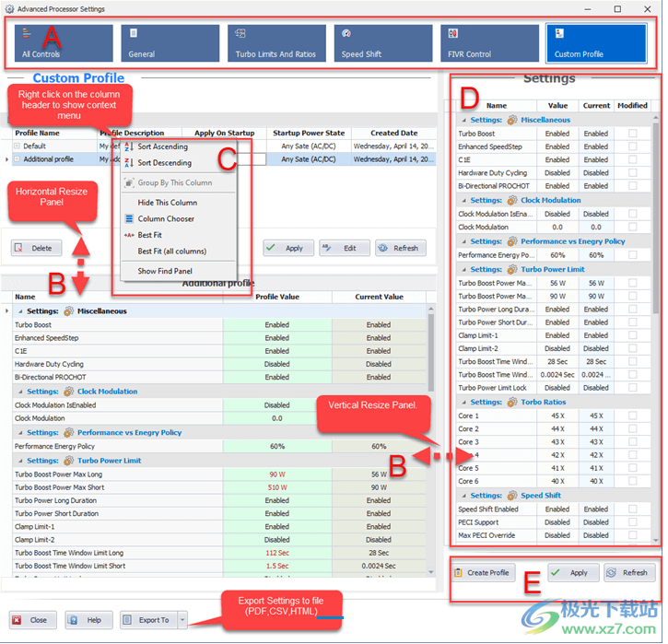The width and height of the screenshot is (668, 644).
Task: Click the Turbo Limits tab icon
Action: point(240,33)
